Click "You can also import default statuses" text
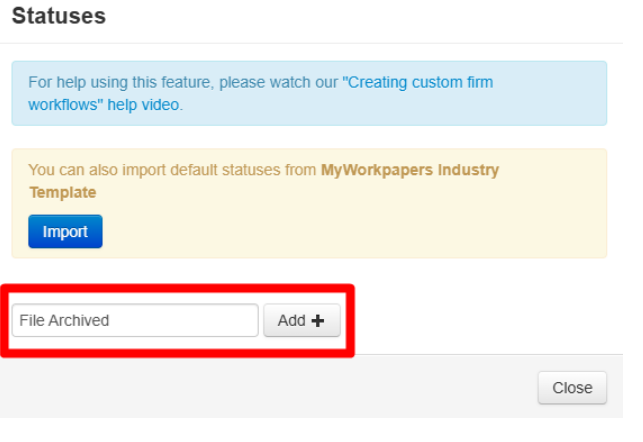Viewport: 643px width, 442px height. point(172,170)
